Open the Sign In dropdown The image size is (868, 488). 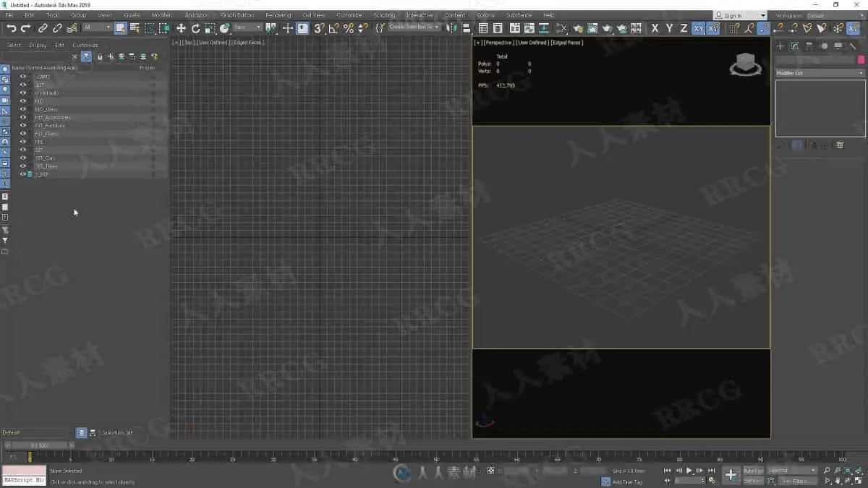point(740,15)
